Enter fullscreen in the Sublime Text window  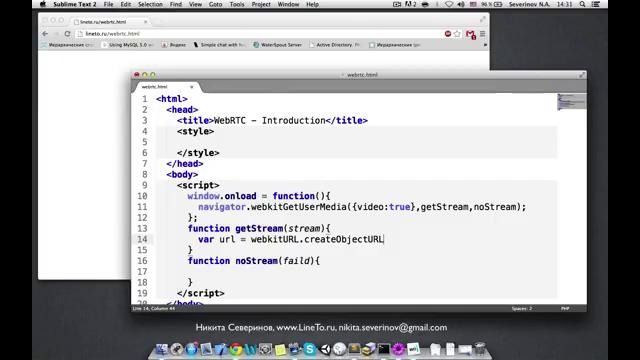[x=582, y=75]
